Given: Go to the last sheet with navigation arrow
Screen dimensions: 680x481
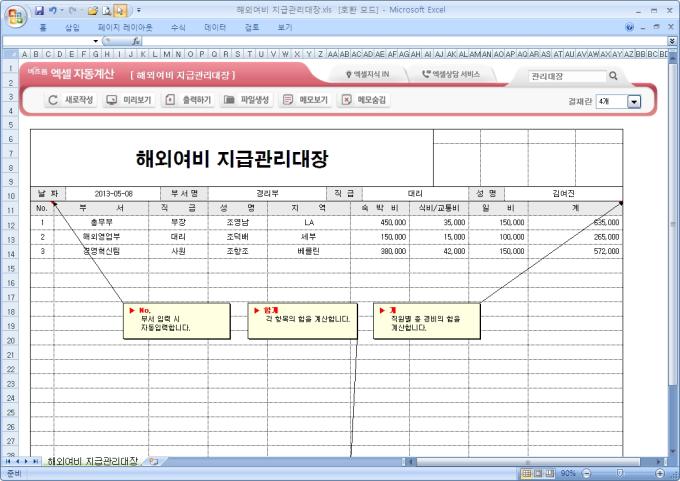Looking at the screenshot, I should coord(36,461).
